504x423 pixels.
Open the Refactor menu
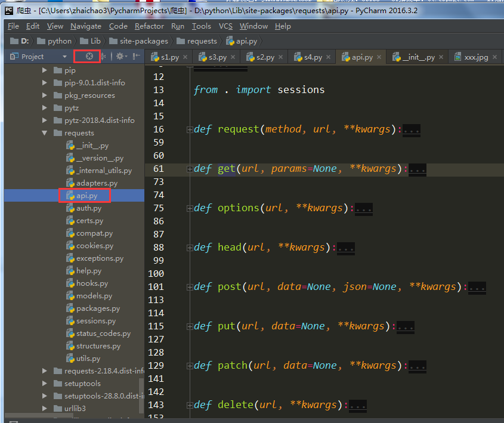[x=149, y=26]
